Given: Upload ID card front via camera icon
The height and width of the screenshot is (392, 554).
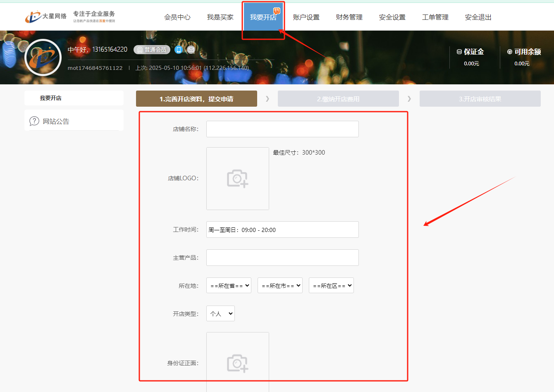Looking at the screenshot, I should coord(237,363).
